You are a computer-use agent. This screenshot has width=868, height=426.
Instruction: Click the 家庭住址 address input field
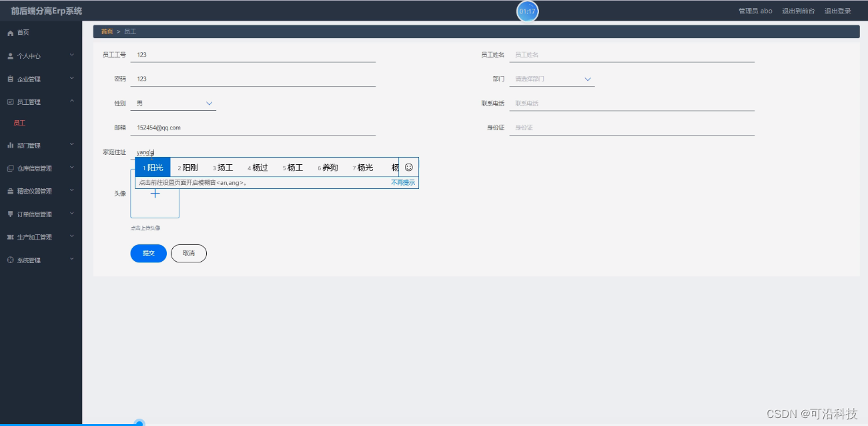[x=253, y=152]
